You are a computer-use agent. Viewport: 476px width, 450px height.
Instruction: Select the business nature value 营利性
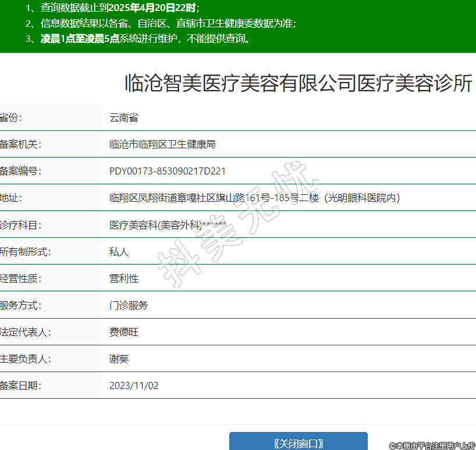pyautogui.click(x=124, y=278)
